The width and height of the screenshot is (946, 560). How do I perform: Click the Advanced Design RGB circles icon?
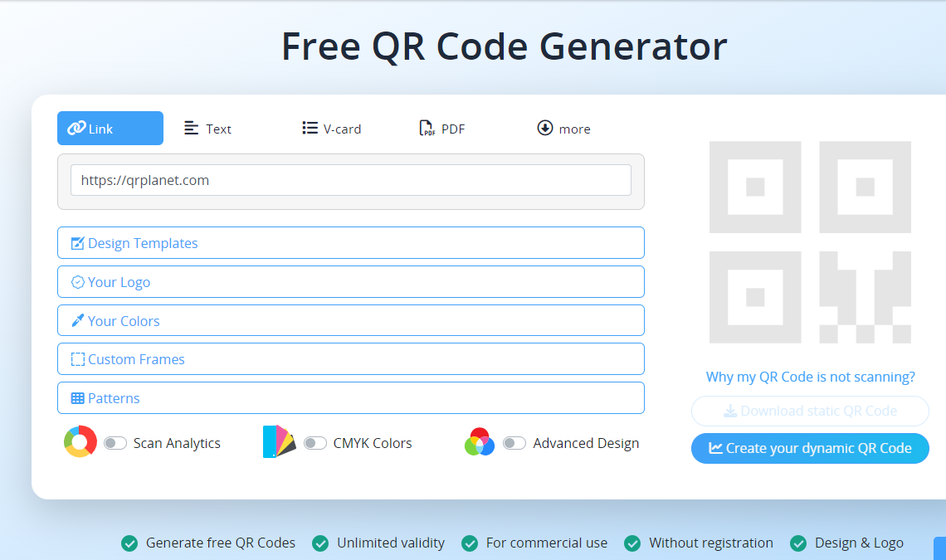pyautogui.click(x=480, y=441)
